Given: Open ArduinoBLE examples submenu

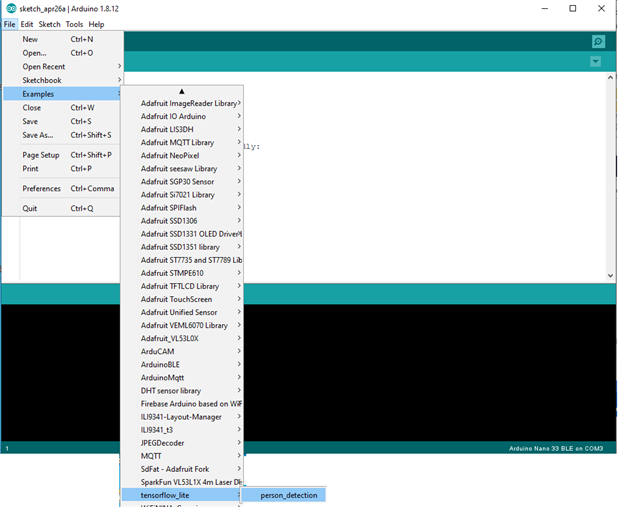Looking at the screenshot, I should (182, 364).
